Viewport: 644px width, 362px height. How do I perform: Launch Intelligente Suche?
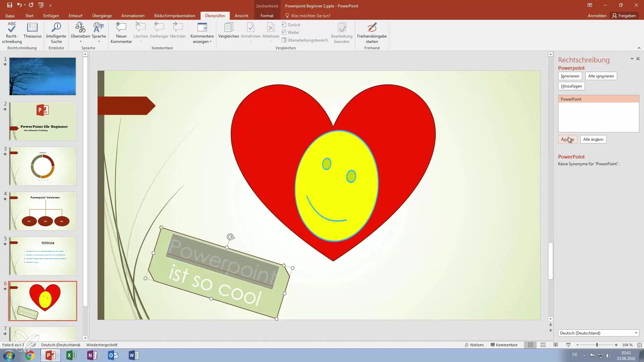(56, 33)
